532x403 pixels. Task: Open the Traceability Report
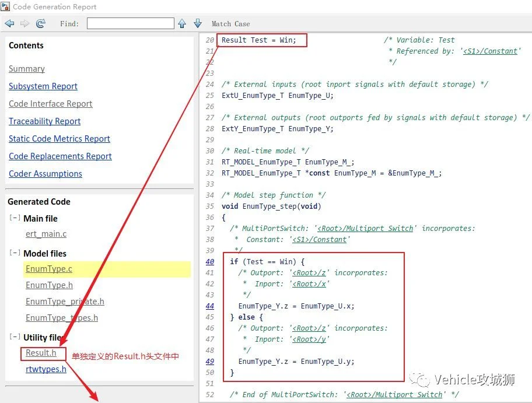[45, 121]
